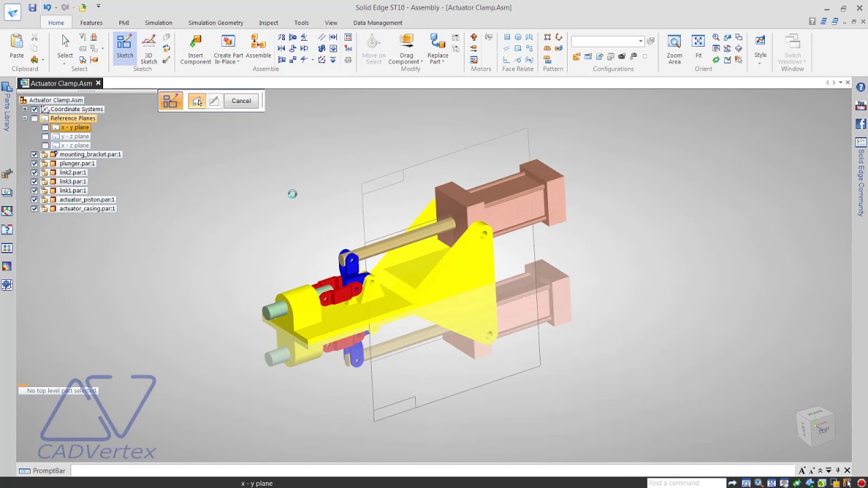
Task: Open the quick access toolbar customize arrow
Action: tap(98, 7)
